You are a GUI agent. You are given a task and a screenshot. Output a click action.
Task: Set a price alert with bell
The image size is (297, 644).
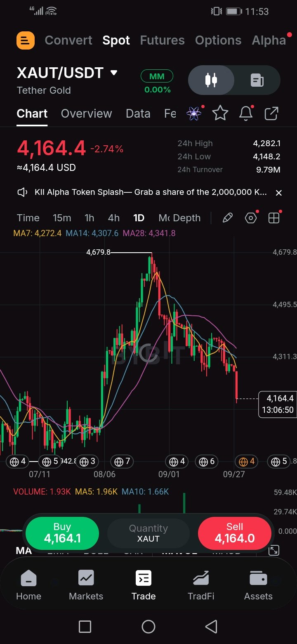click(246, 113)
